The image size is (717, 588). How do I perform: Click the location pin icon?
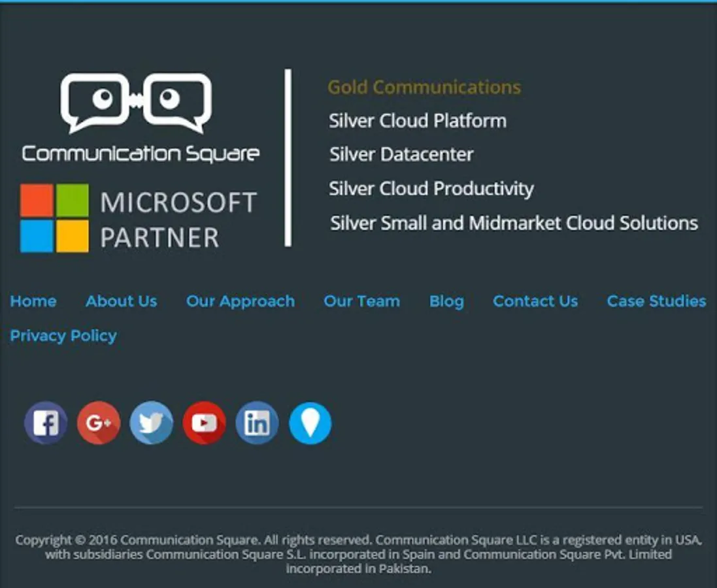click(310, 423)
